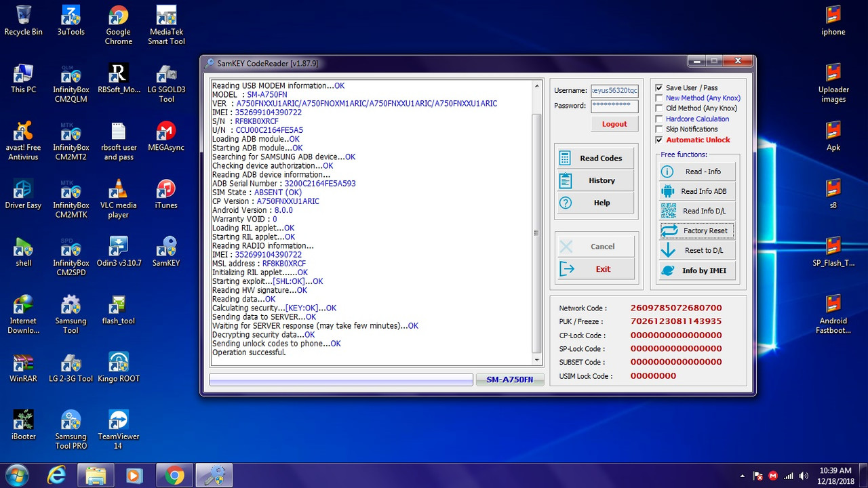The image size is (868, 488).
Task: Click the log scrollbar up arrow
Action: 537,86
